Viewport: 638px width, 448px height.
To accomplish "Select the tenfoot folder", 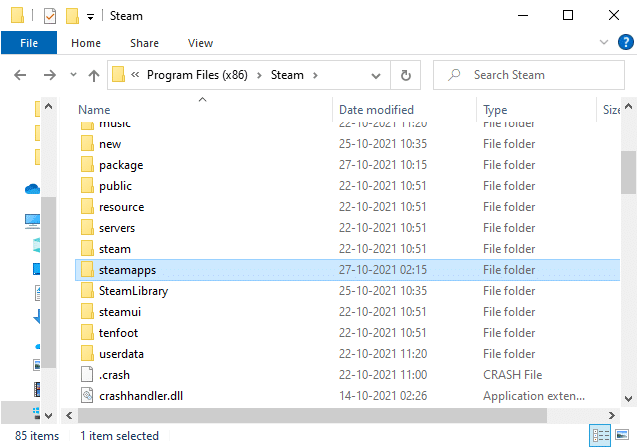I will pyautogui.click(x=348, y=333).
